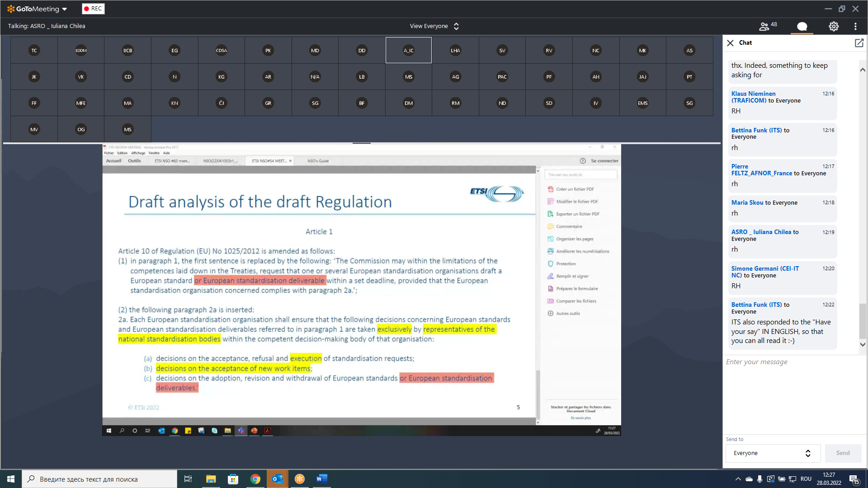Pop out the chat window
This screenshot has height=488, width=868.
859,43
